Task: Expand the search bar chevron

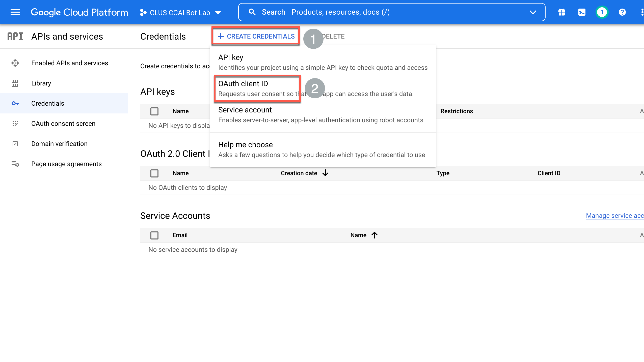Action: (x=533, y=12)
